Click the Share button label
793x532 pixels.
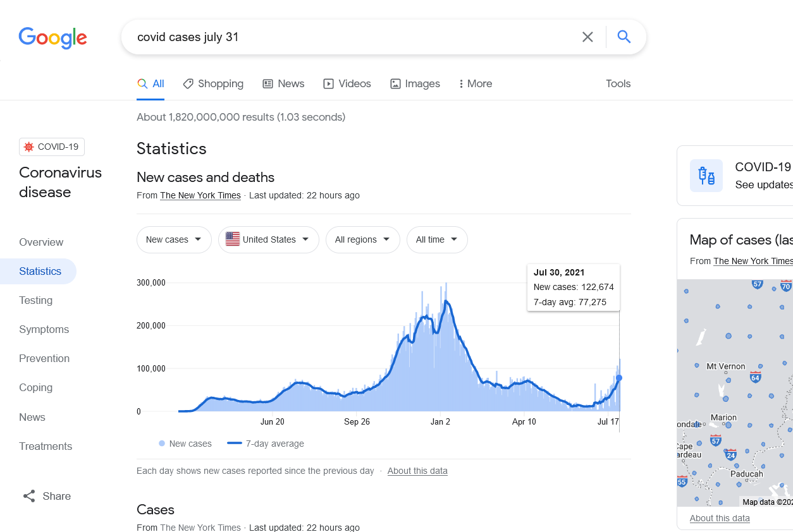[57, 496]
